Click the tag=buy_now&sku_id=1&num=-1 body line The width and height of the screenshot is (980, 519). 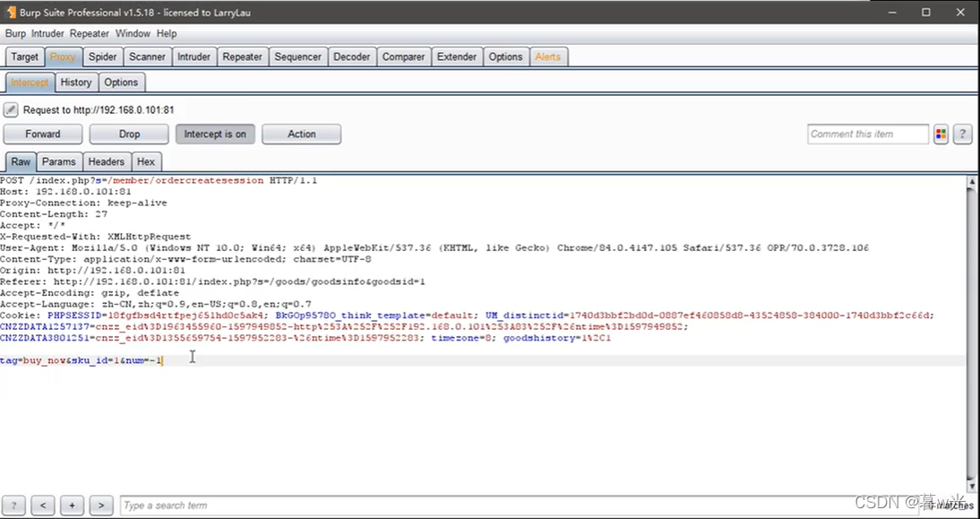82,361
